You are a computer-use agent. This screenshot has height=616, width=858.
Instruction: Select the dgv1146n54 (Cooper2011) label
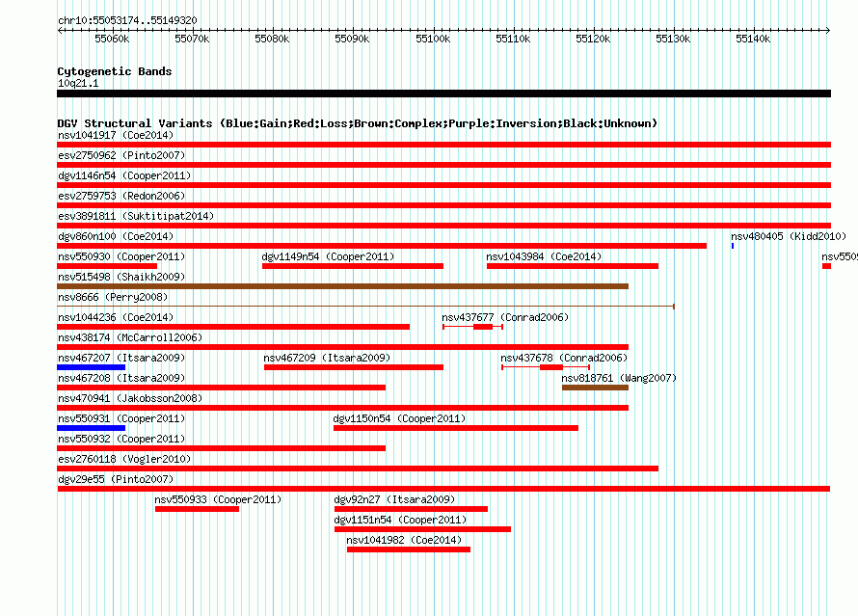[x=124, y=175]
